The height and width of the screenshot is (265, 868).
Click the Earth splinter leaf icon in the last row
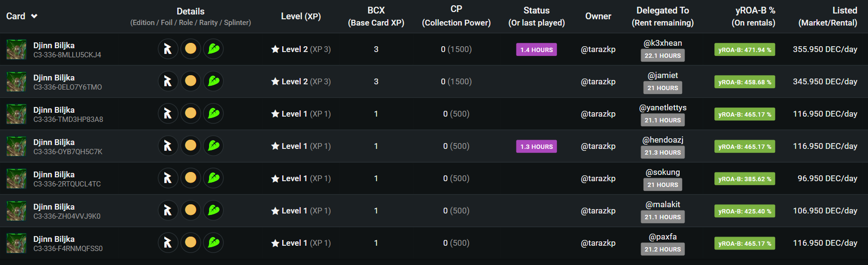213,243
